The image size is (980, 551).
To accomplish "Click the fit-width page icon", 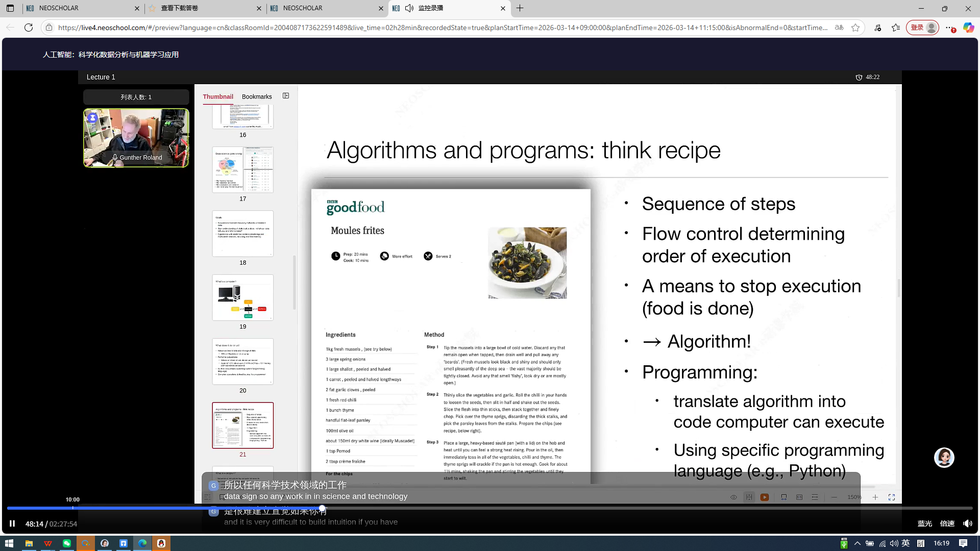I will pyautogui.click(x=784, y=497).
